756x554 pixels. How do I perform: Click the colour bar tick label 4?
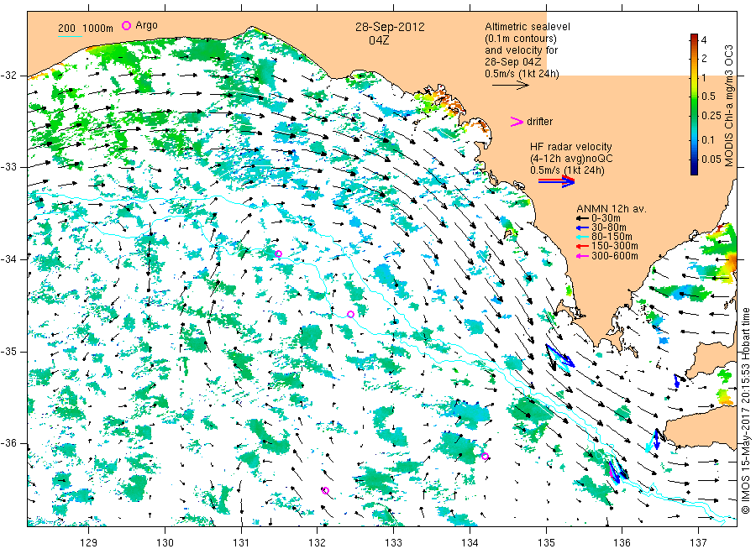pyautogui.click(x=703, y=40)
